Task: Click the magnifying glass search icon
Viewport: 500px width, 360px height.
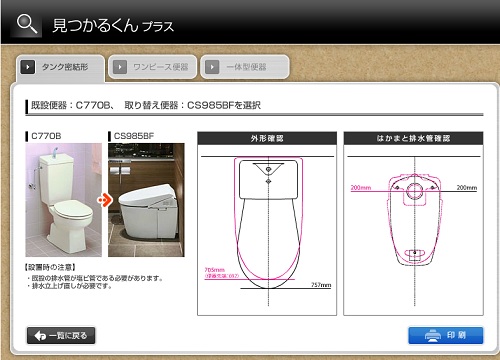Action: pyautogui.click(x=27, y=24)
